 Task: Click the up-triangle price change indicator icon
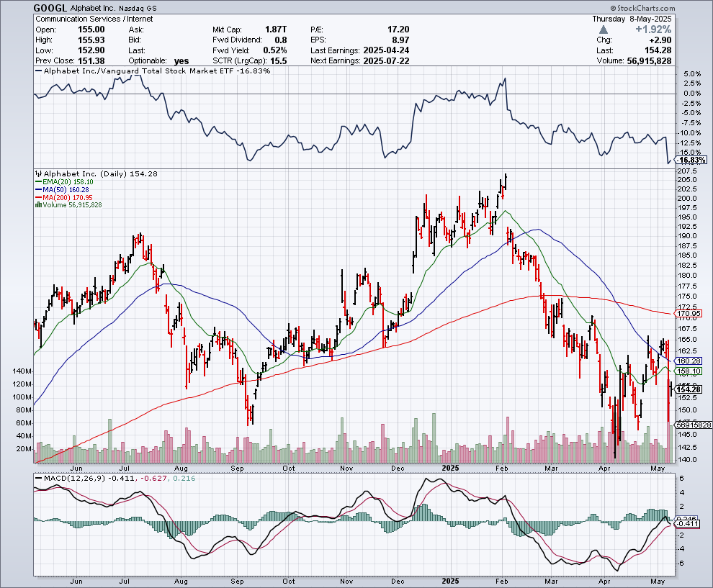point(604,30)
